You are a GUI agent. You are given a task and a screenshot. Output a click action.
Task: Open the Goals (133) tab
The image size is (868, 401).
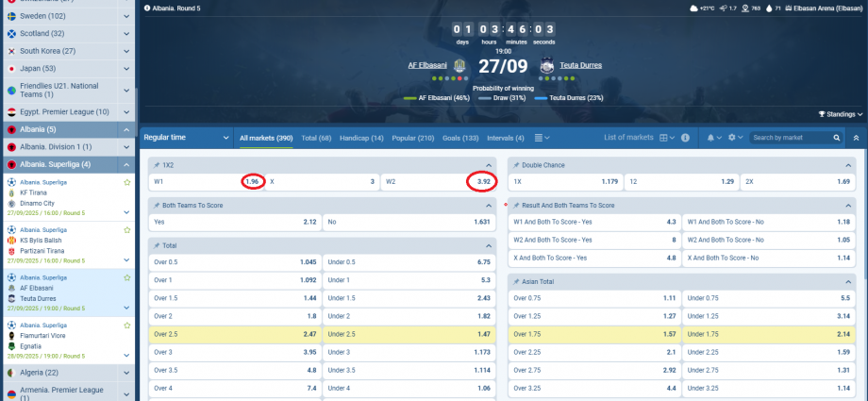(x=459, y=138)
